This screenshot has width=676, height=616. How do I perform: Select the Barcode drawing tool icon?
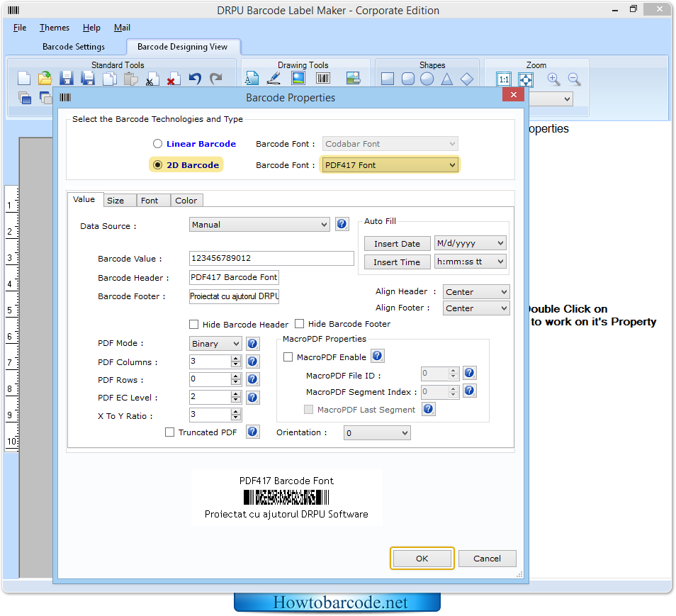(323, 78)
